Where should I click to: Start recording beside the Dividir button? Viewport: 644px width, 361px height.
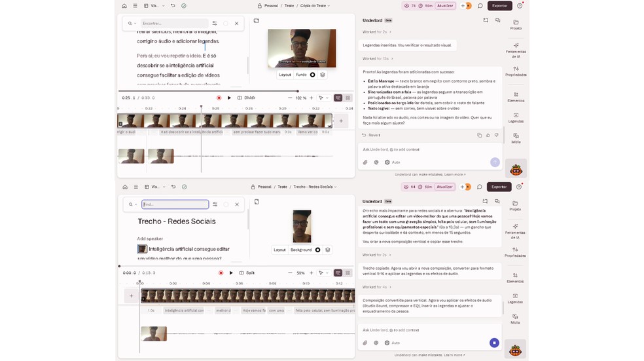(219, 98)
